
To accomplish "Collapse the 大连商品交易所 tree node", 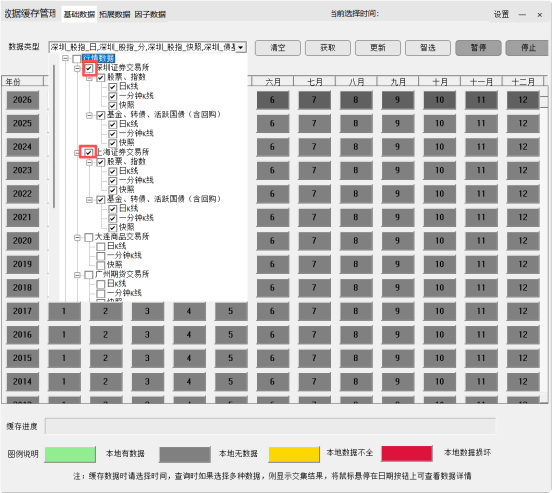I will click(x=77, y=237).
